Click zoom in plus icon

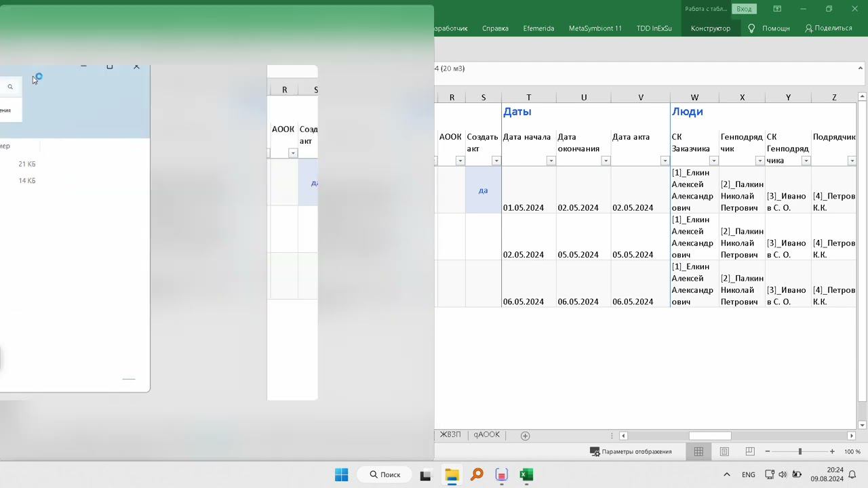[832, 451]
